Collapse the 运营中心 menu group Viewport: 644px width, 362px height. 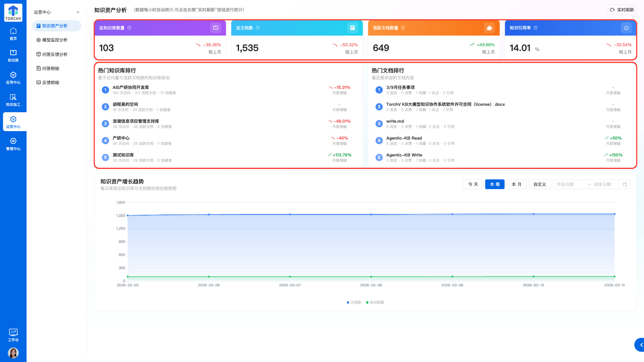tap(78, 12)
